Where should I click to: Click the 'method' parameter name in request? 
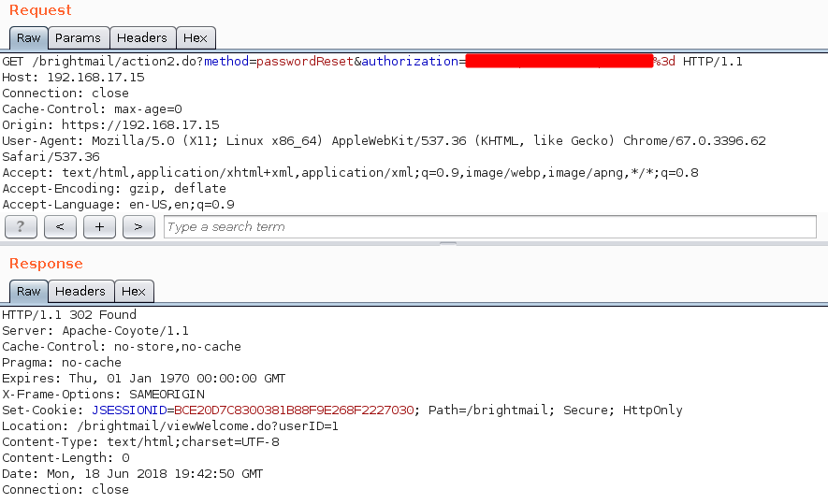click(226, 61)
